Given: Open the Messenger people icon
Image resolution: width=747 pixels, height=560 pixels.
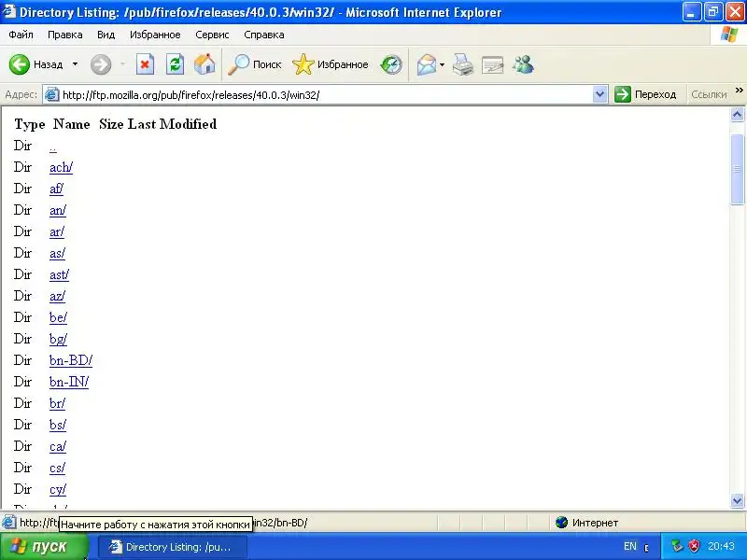Looking at the screenshot, I should 523,64.
